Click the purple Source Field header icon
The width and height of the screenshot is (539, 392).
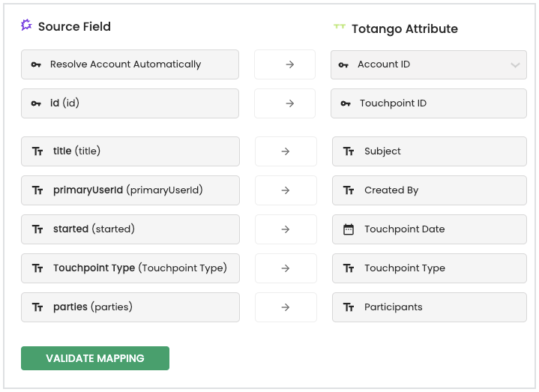coord(26,25)
